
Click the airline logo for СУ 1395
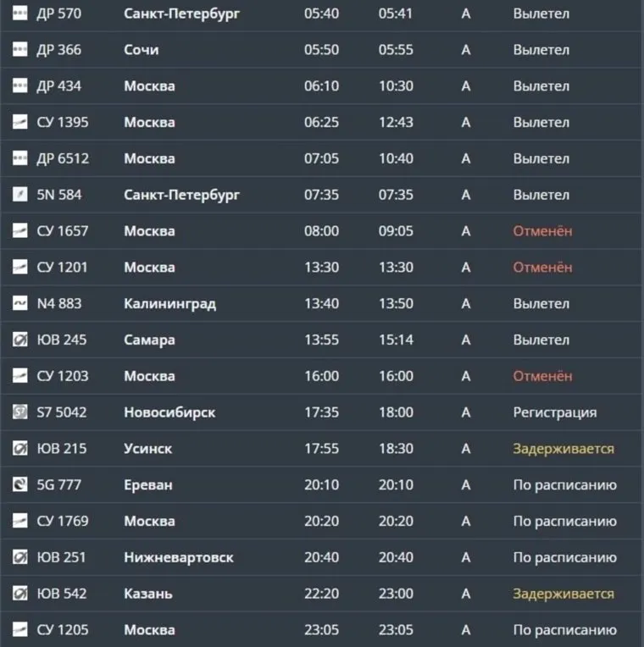coord(19,122)
